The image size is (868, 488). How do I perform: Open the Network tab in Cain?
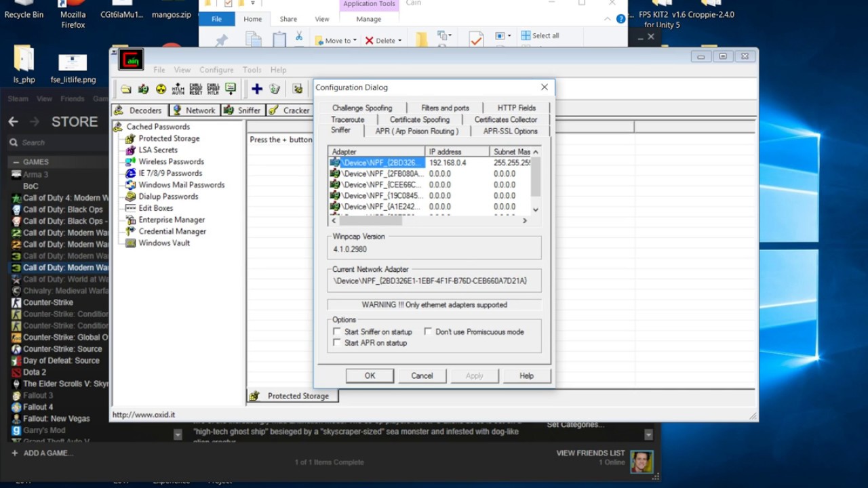pyautogui.click(x=193, y=110)
